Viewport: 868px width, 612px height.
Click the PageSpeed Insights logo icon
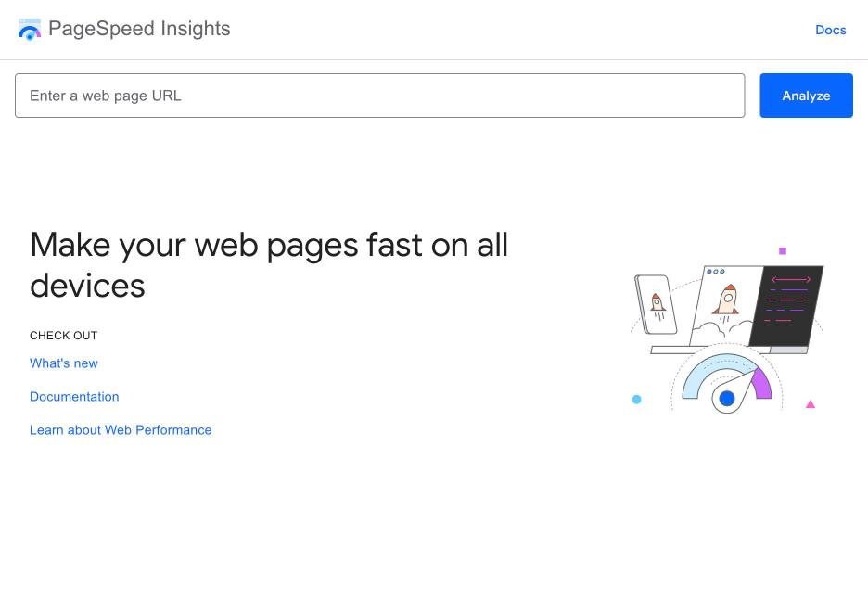pos(30,29)
